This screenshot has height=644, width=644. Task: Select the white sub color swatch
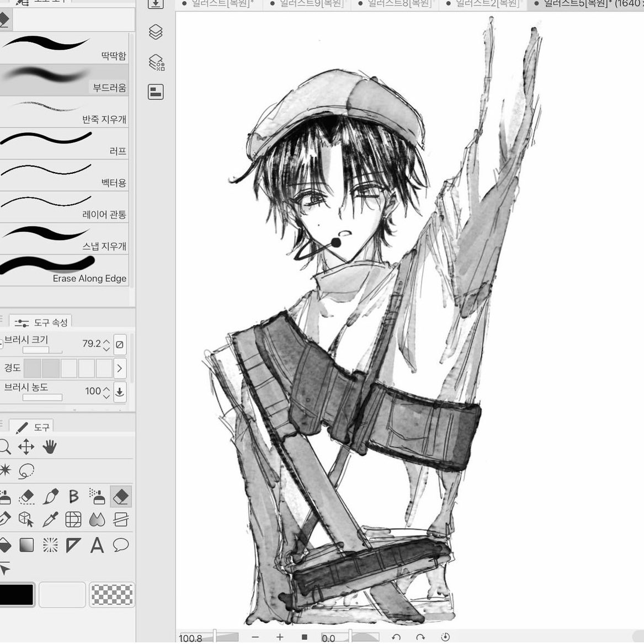62,594
